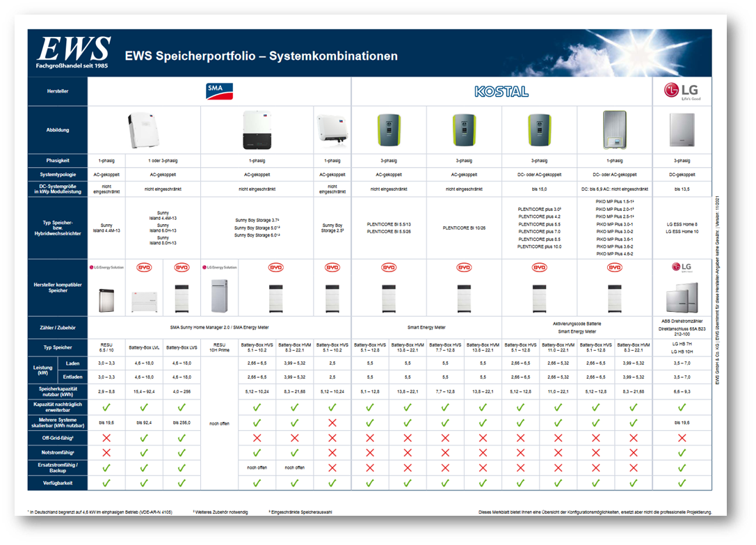The image size is (756, 545).
Task: Click the KOSTAL manufacturer logo
Action: pos(501,91)
